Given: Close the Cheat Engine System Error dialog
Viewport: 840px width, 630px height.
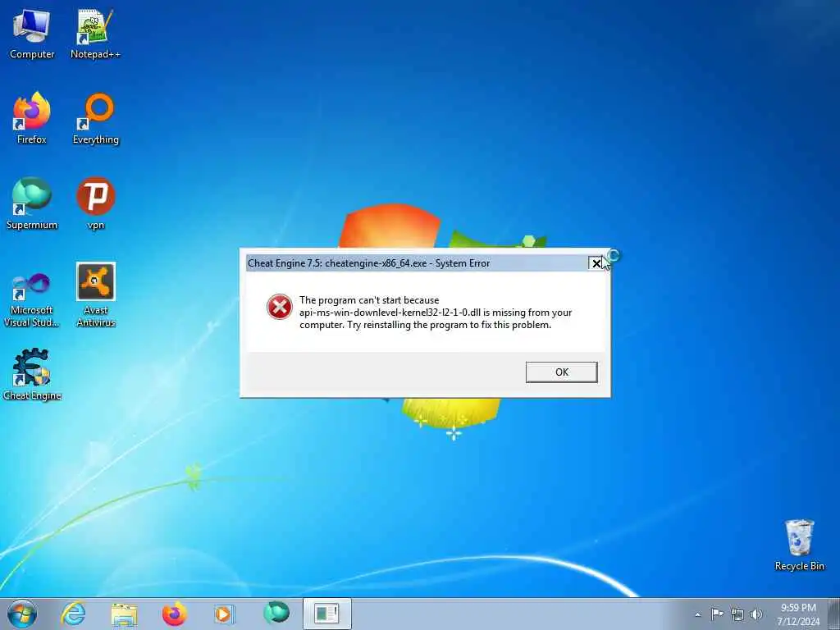Looking at the screenshot, I should coord(596,263).
